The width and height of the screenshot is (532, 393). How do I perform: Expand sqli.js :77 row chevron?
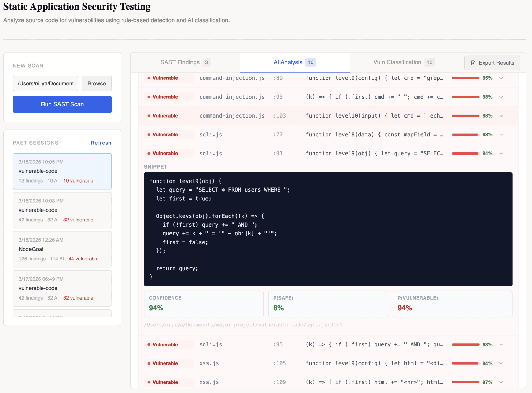click(x=501, y=135)
